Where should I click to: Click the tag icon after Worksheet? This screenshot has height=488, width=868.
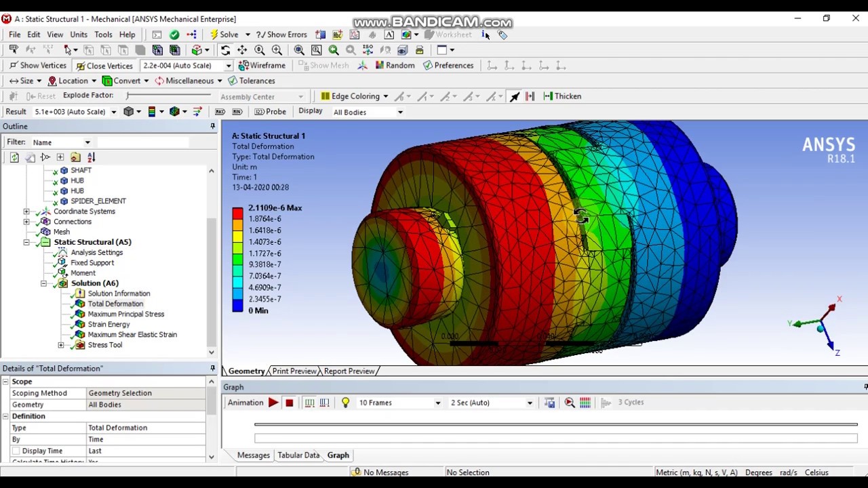pyautogui.click(x=502, y=35)
